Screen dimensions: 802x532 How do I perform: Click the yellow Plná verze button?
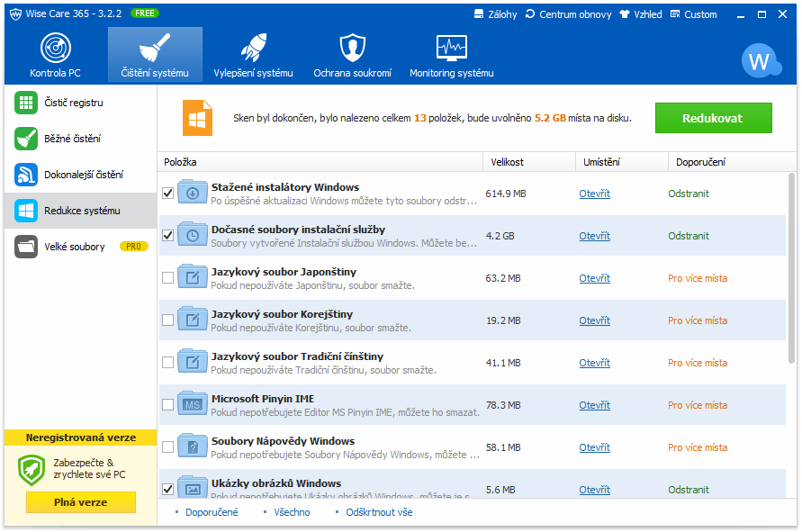click(x=81, y=502)
